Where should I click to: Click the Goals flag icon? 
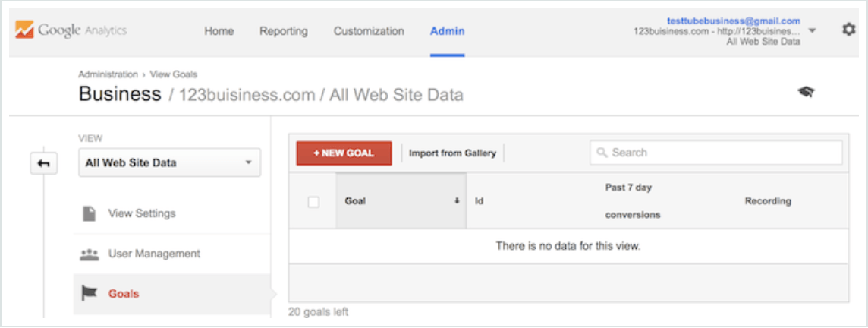coord(89,293)
